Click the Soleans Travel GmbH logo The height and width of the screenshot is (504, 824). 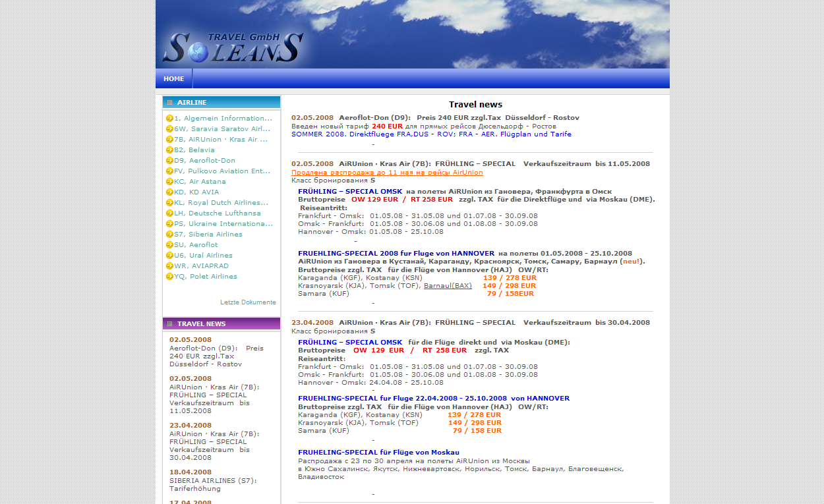coord(233,47)
